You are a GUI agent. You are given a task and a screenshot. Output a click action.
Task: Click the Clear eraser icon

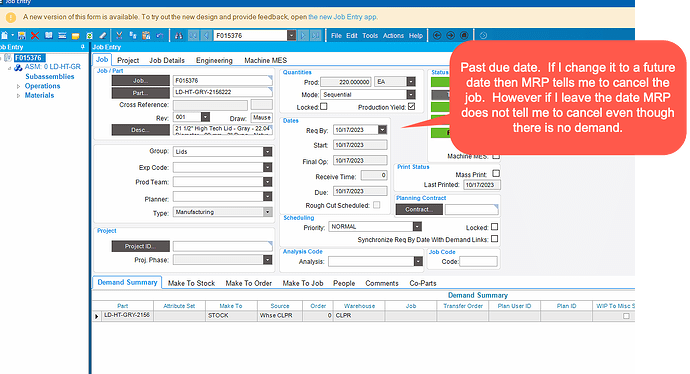(103, 36)
